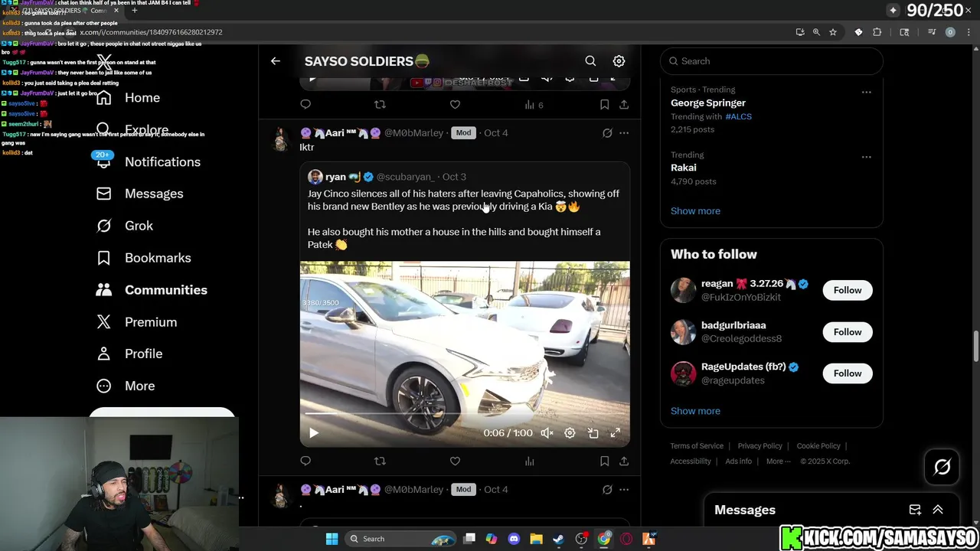Go to Home in sidebar

click(x=128, y=98)
